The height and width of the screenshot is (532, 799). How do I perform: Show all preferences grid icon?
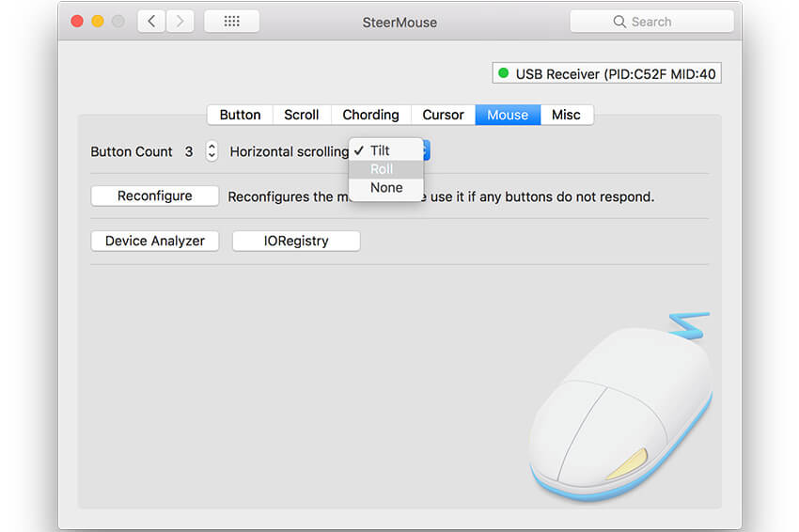[x=232, y=22]
